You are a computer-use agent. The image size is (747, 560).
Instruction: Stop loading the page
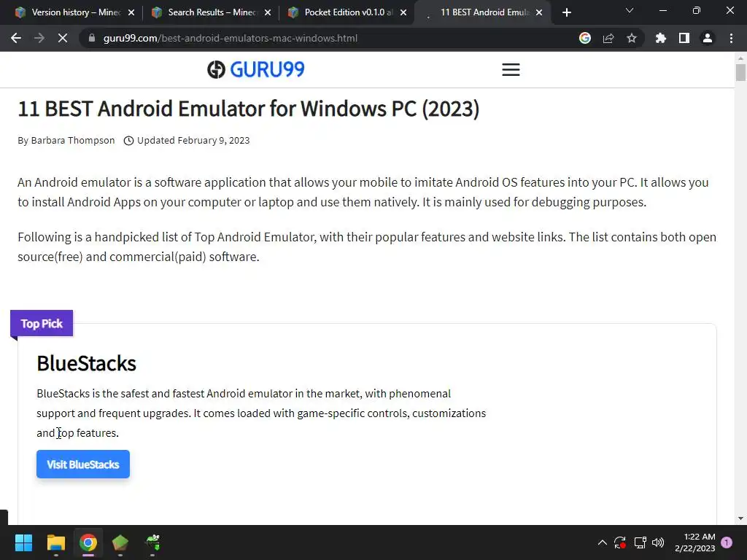point(63,38)
